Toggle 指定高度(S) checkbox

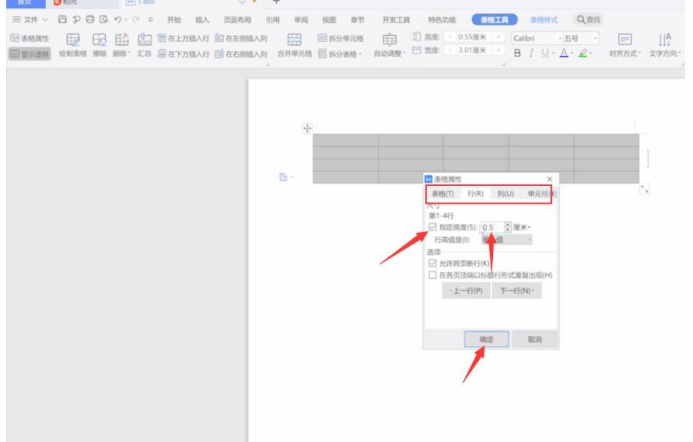433,227
